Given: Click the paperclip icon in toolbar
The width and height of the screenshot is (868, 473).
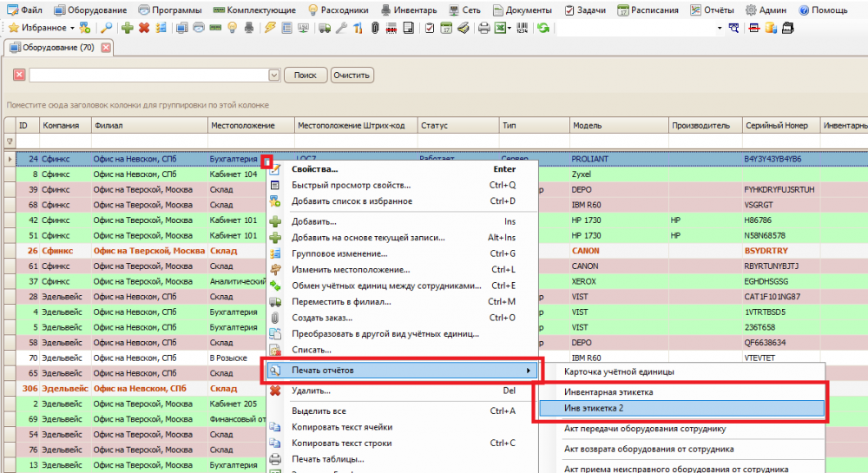Looking at the screenshot, I should [375, 28].
